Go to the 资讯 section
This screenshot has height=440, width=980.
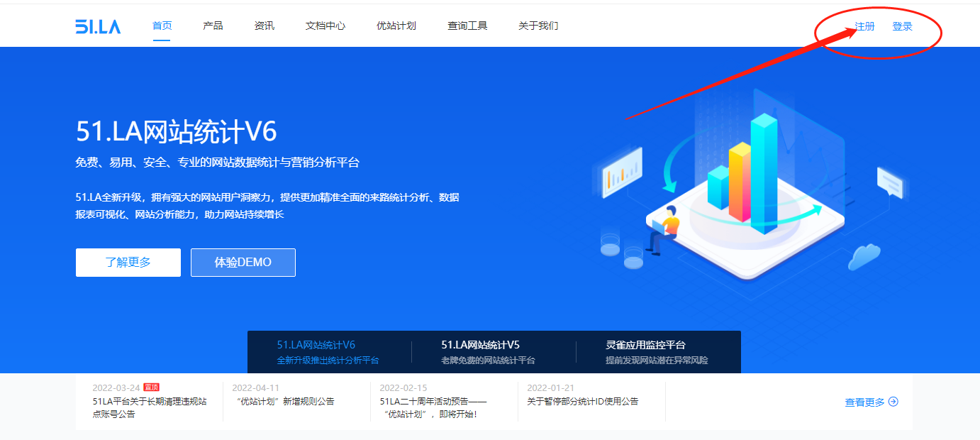pos(264,26)
